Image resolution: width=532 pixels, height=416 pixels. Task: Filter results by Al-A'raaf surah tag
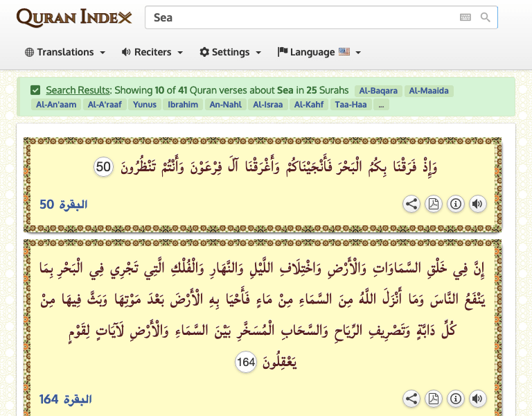tap(105, 105)
